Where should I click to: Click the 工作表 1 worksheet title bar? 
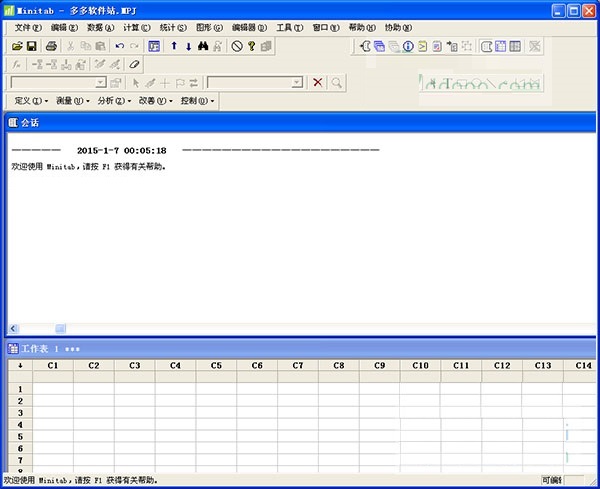tap(300, 349)
